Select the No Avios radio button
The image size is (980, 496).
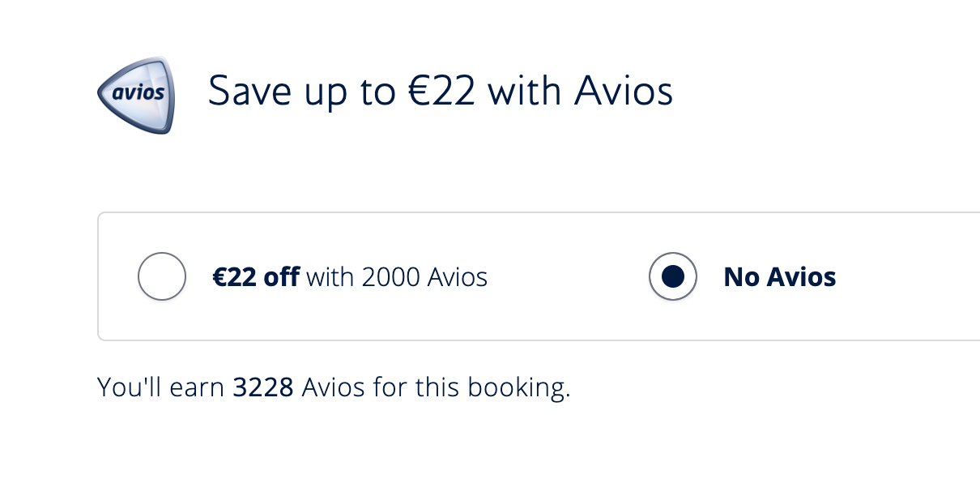tap(673, 277)
